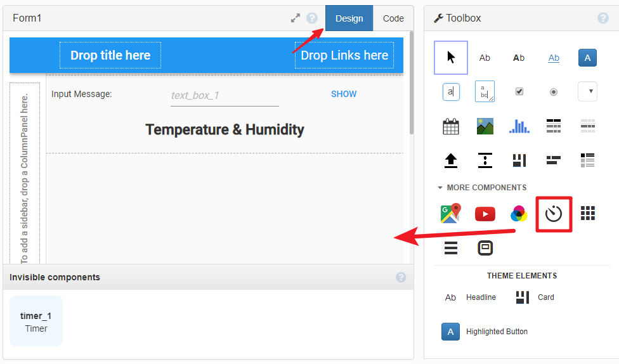Screen dimensions: 619x364
Task: Select the Plot bar chart component
Action: [519, 126]
